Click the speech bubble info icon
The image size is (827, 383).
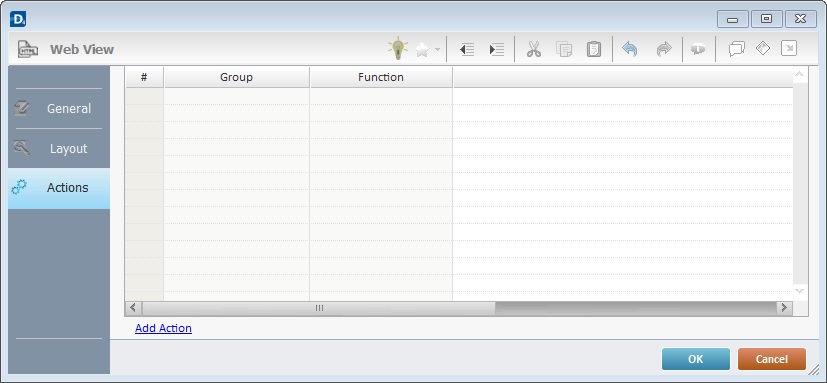[698, 49]
